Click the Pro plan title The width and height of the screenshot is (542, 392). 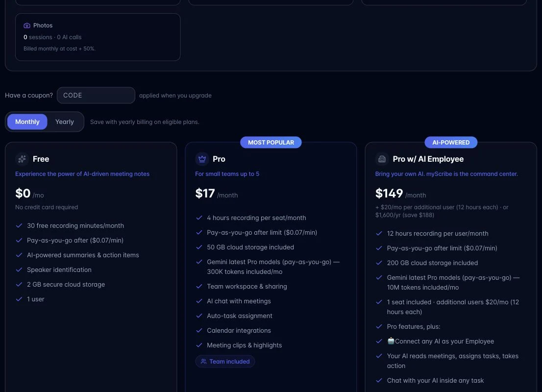pyautogui.click(x=219, y=159)
